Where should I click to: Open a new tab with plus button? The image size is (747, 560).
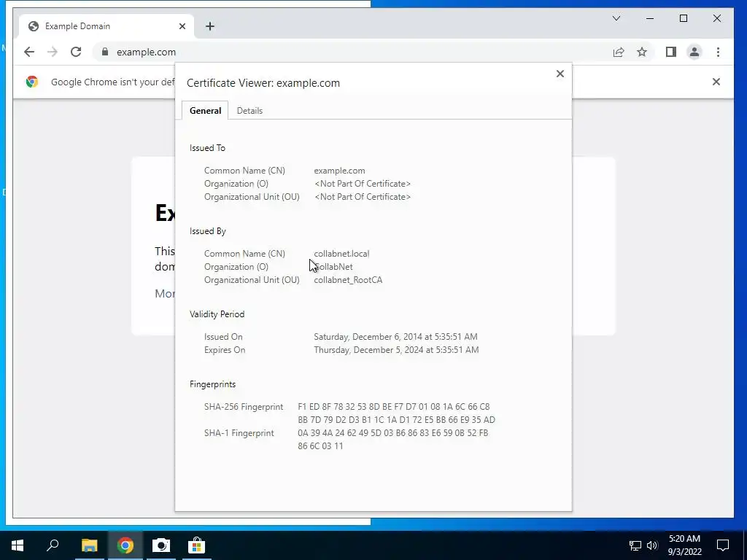[x=210, y=26]
